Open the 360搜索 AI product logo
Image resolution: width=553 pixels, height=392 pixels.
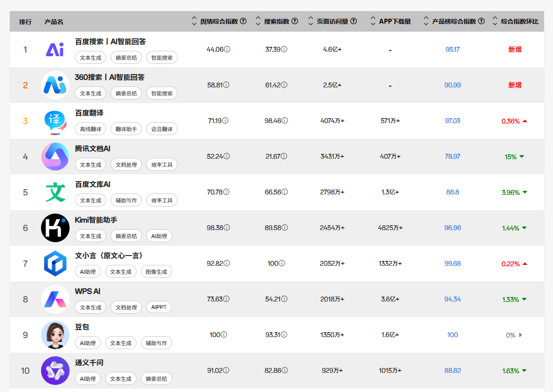(55, 85)
